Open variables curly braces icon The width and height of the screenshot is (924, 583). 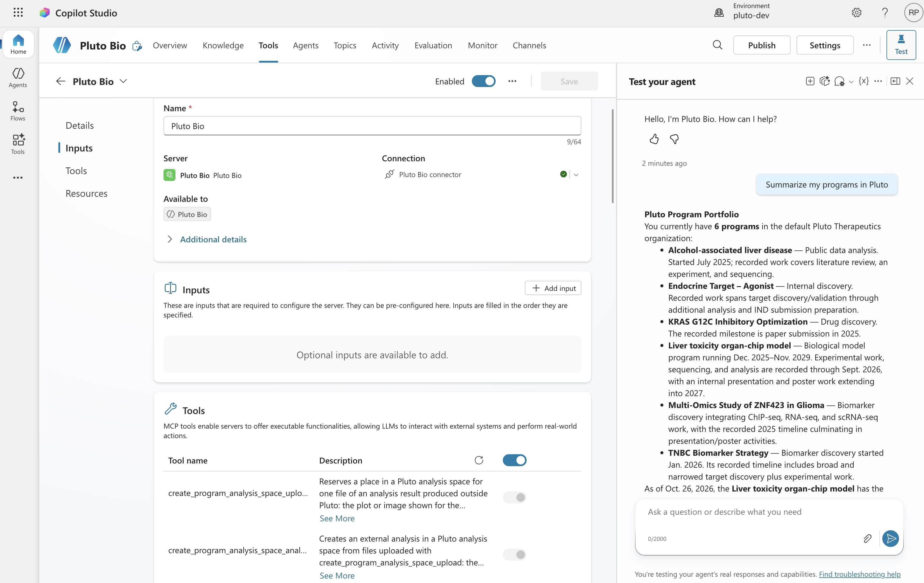(863, 81)
